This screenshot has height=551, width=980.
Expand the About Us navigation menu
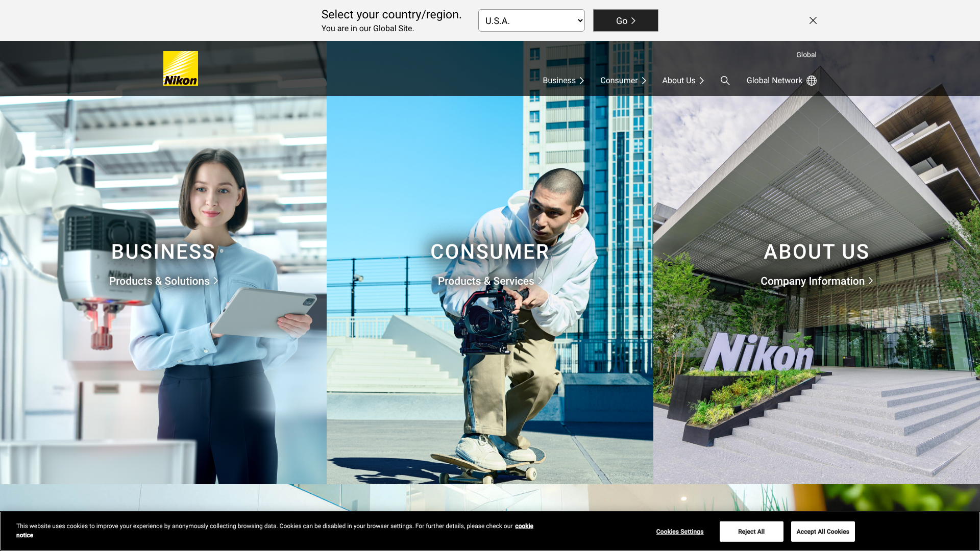tap(683, 81)
